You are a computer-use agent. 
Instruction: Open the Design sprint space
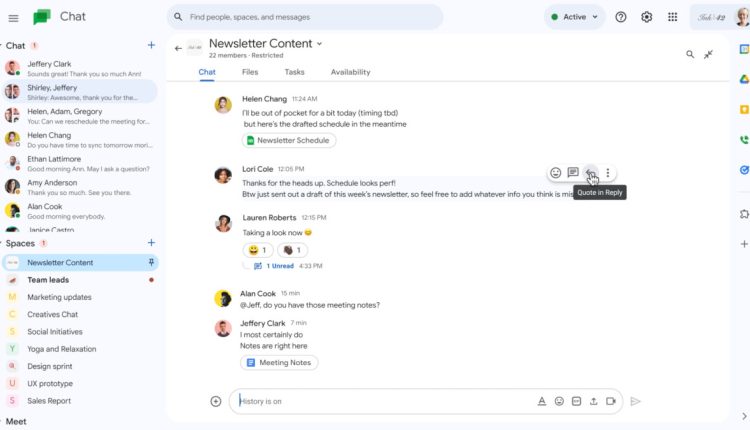80,366
